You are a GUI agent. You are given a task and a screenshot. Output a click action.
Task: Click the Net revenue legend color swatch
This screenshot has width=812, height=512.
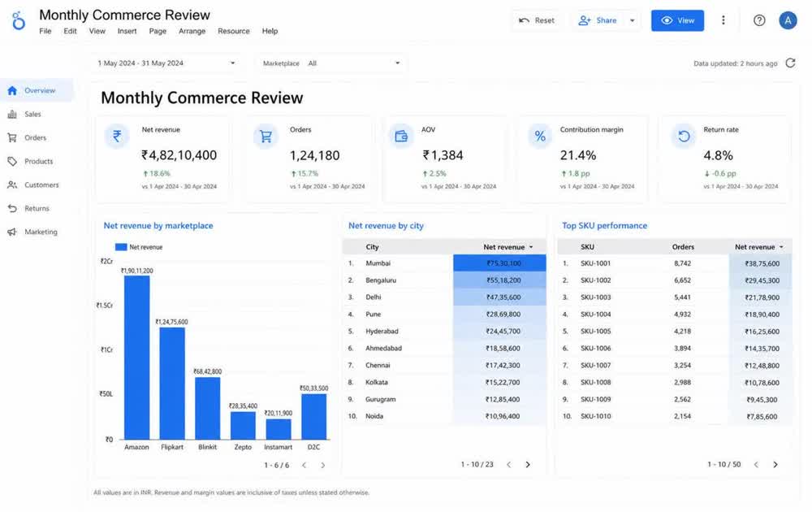click(121, 247)
